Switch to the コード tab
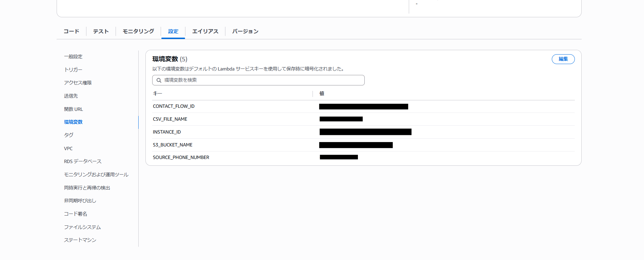The width and height of the screenshot is (644, 260). point(71,32)
